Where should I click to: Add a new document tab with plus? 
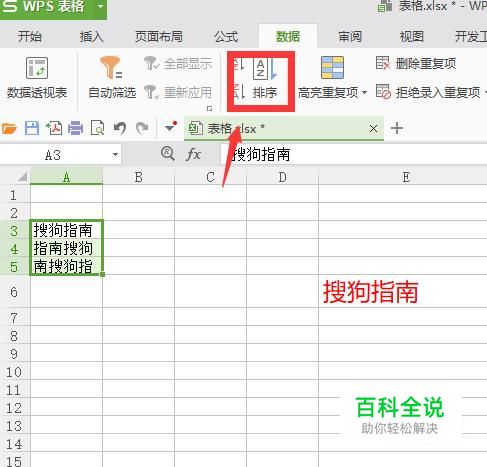pyautogui.click(x=397, y=128)
